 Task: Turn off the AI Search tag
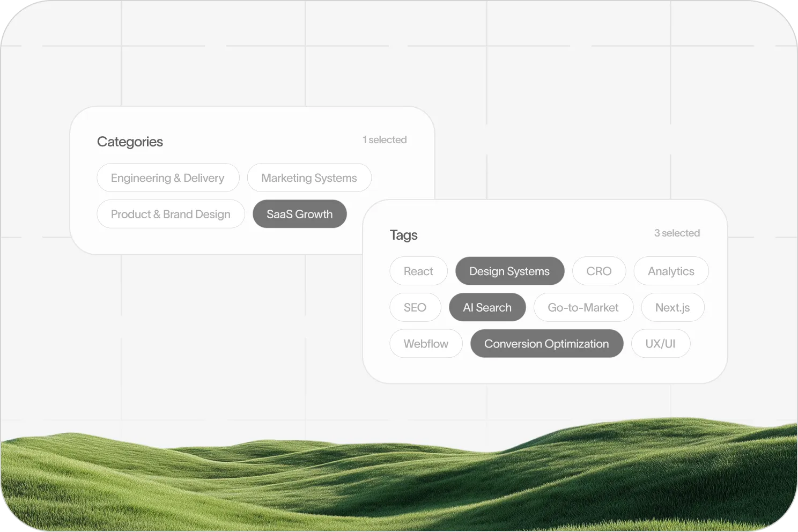(x=487, y=307)
